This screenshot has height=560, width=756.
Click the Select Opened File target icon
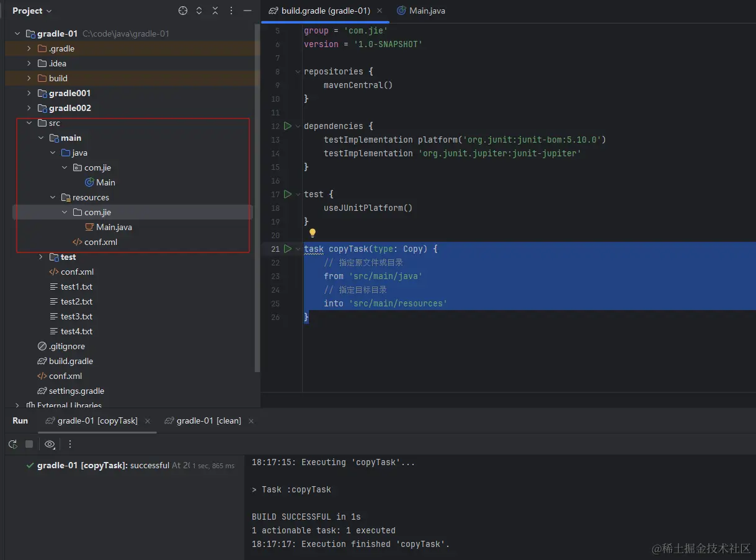click(x=182, y=11)
